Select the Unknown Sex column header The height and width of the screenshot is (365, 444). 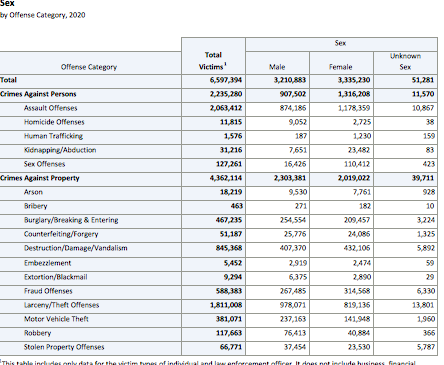tap(405, 61)
